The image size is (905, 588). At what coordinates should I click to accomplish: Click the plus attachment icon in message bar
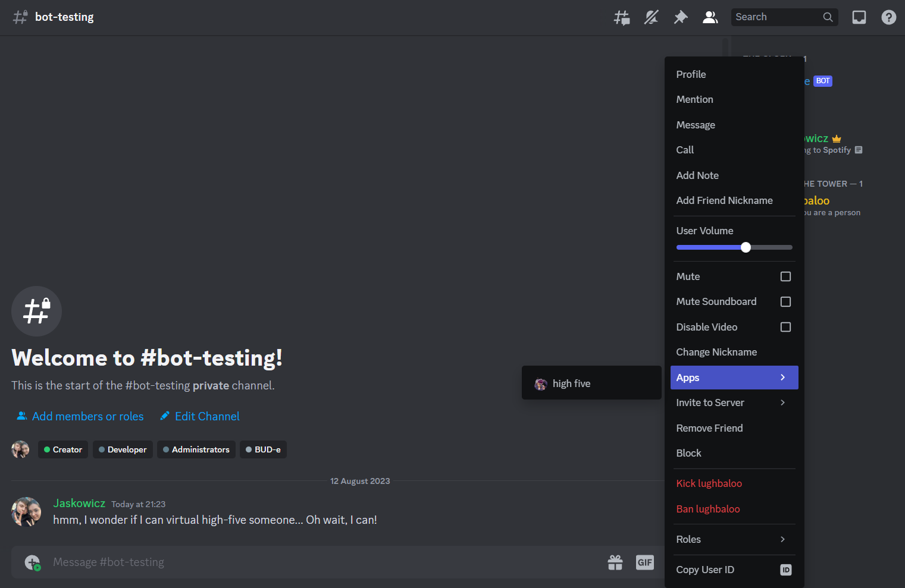point(32,562)
